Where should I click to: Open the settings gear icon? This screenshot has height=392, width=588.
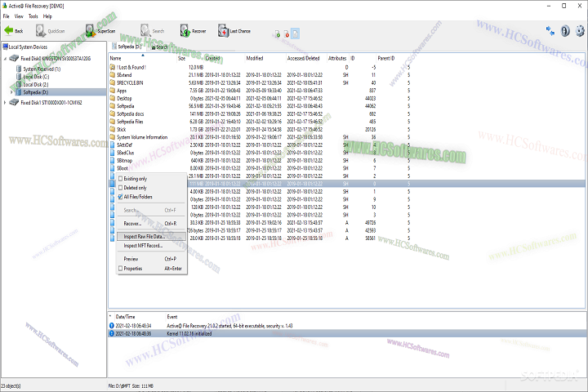580,31
